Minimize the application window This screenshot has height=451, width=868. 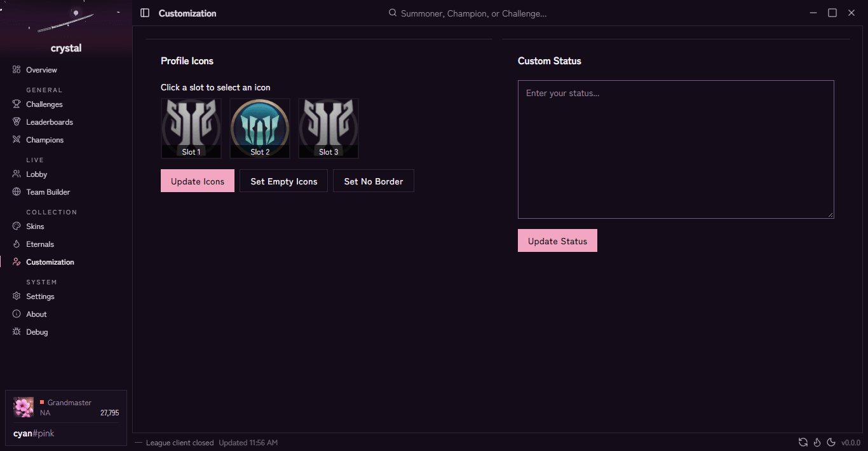813,13
